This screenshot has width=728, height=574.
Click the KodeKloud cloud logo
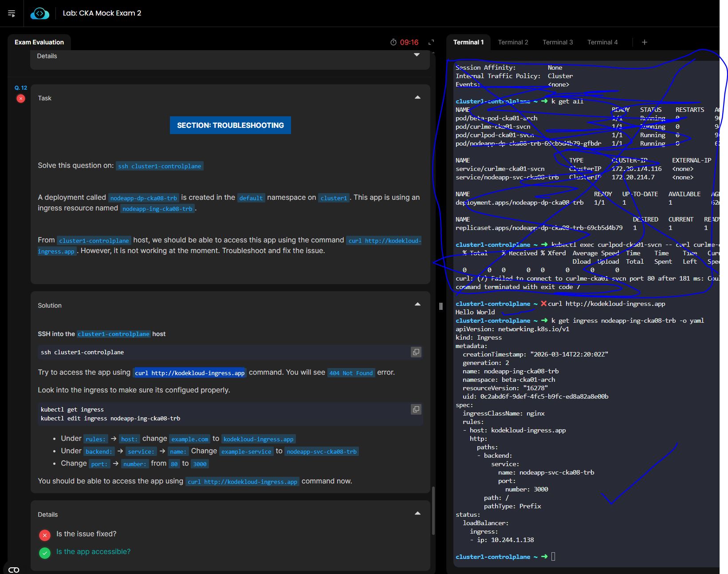pos(39,13)
